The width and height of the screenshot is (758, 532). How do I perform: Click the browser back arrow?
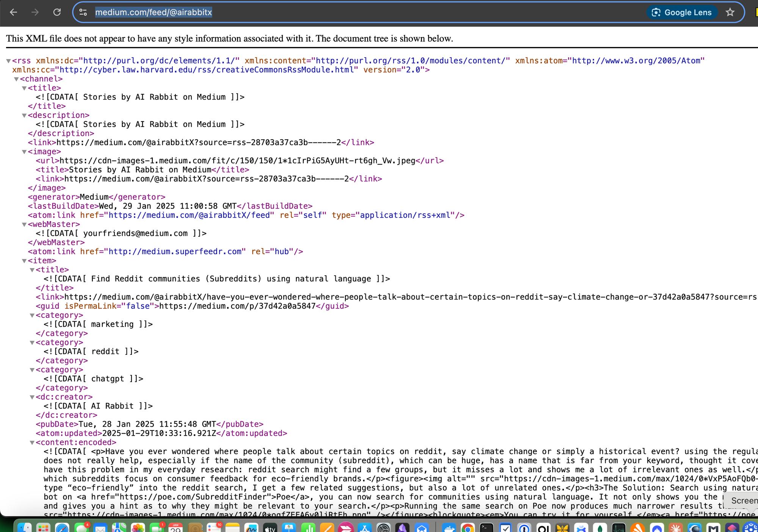click(x=14, y=12)
